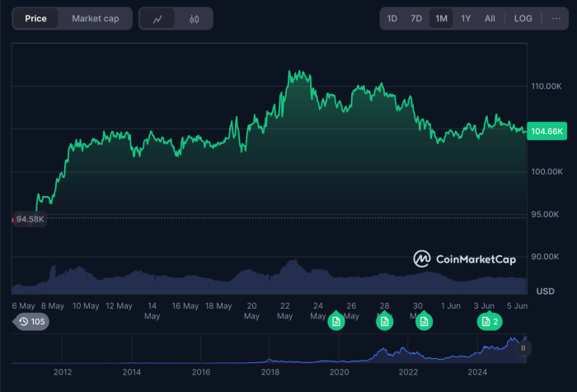
Task: Click the news marker near 25 May
Action: coord(336,321)
